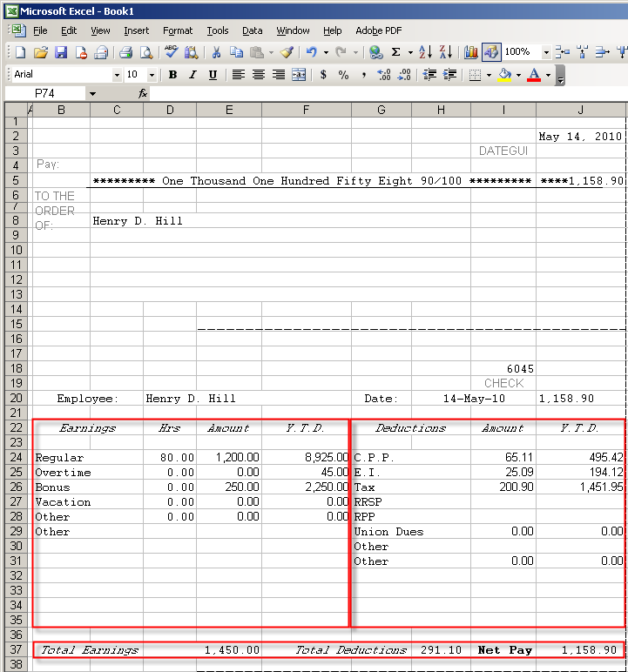Click the Merge and Center icon
Viewport: 628px width, 672px height.
(x=299, y=75)
